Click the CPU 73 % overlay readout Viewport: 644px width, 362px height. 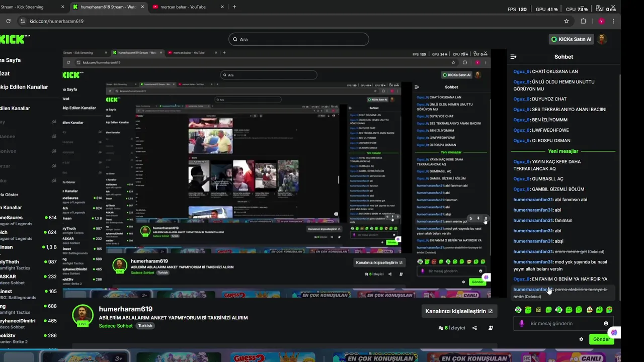click(x=577, y=9)
